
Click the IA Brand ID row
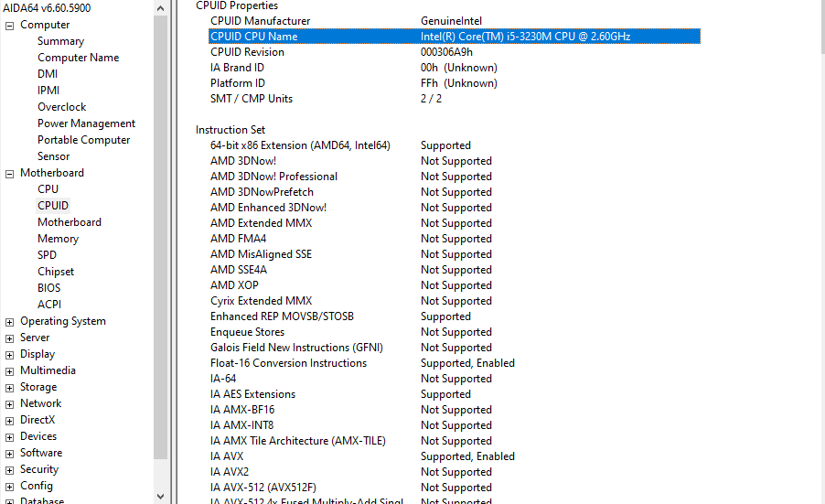pyautogui.click(x=455, y=68)
